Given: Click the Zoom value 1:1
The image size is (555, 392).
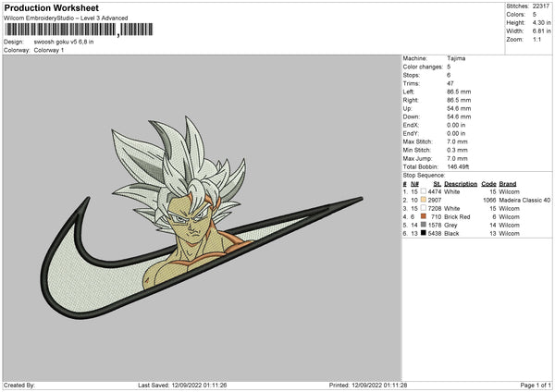Looking at the screenshot, I should tap(536, 39).
